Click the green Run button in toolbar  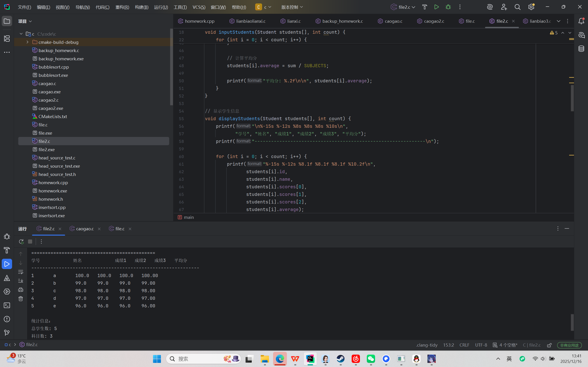[x=436, y=7]
